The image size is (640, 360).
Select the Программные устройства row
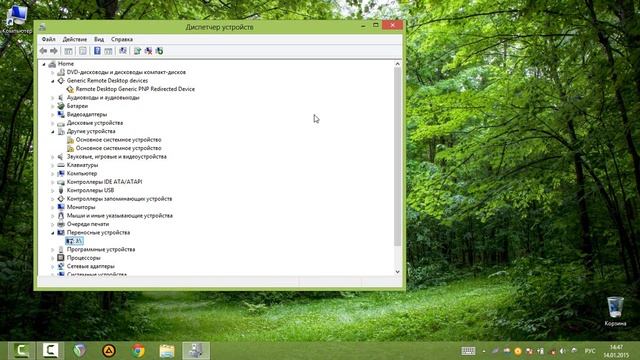coord(101,249)
